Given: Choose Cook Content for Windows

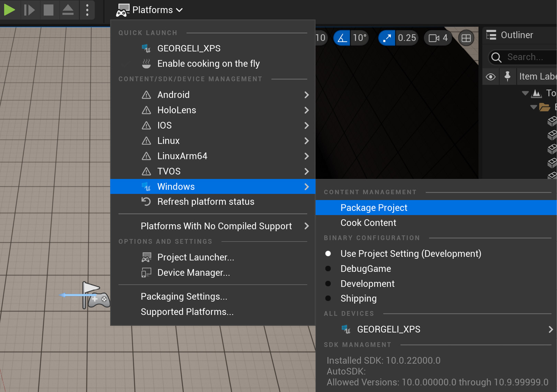Looking at the screenshot, I should pos(436,223).
